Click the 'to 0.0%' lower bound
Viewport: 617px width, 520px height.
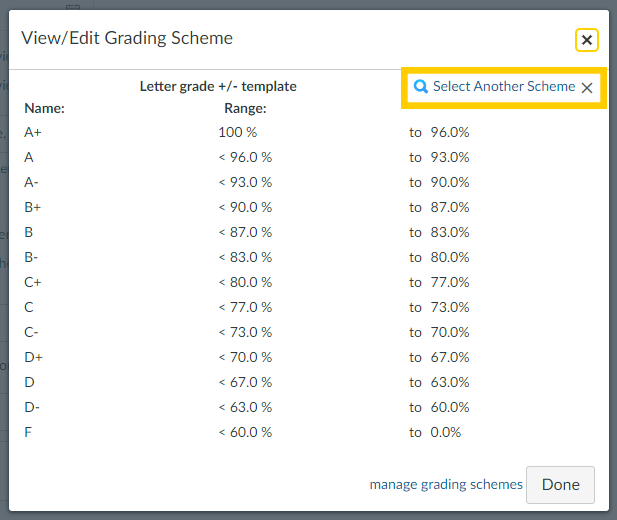pos(435,432)
